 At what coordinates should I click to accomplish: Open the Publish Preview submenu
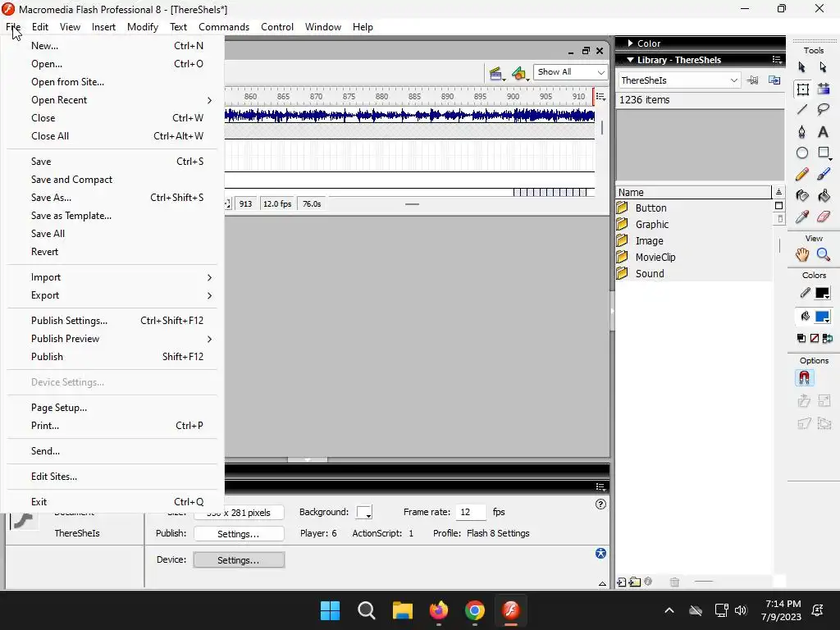[112, 339]
